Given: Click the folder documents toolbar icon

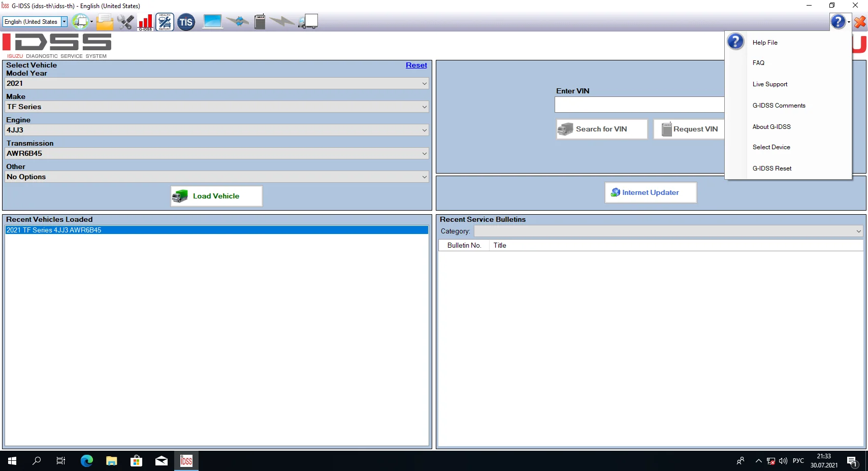Looking at the screenshot, I should pyautogui.click(x=105, y=22).
